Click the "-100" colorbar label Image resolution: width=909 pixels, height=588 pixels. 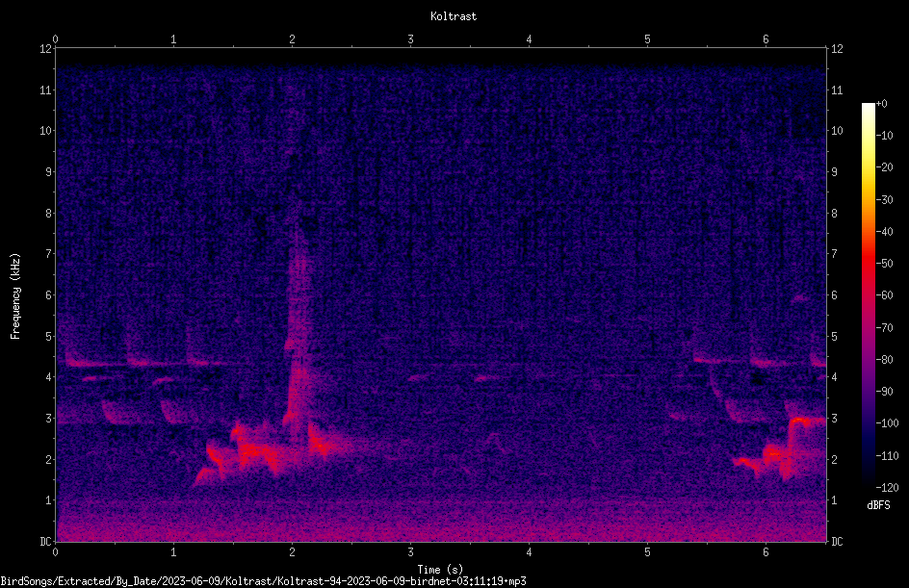[887, 423]
